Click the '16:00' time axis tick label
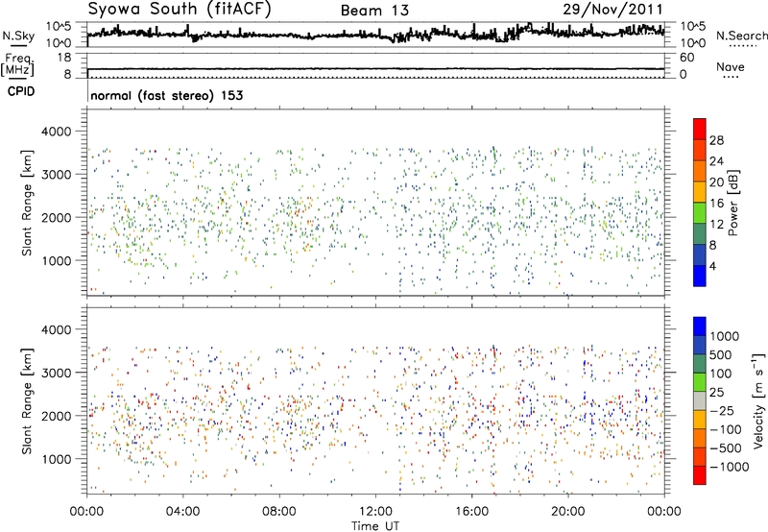Screen dimensions: 768x532 [x=471, y=512]
